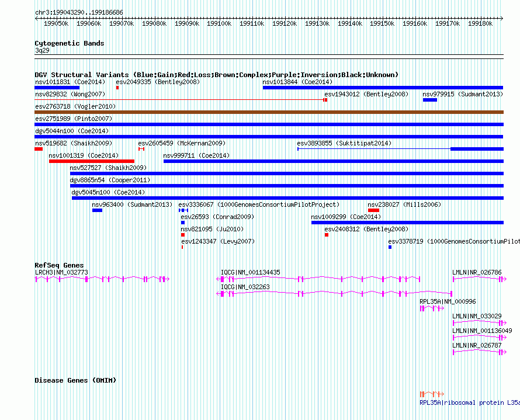Screen dimensions: 520x420
Task: Select the esv3378719 blue variant marker
Action: tap(390, 247)
